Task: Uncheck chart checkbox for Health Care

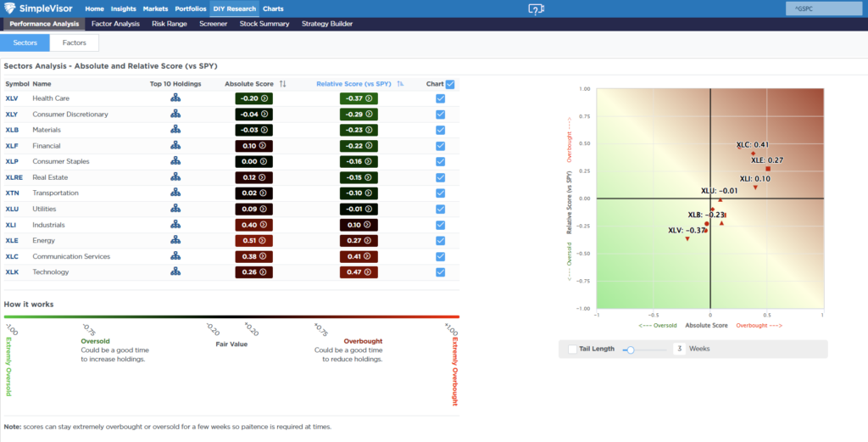Action: click(440, 98)
